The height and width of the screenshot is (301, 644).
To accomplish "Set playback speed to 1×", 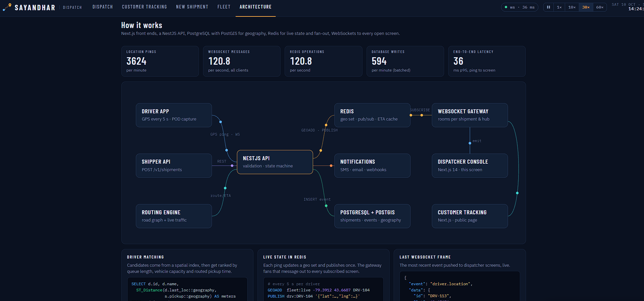I will point(559,7).
